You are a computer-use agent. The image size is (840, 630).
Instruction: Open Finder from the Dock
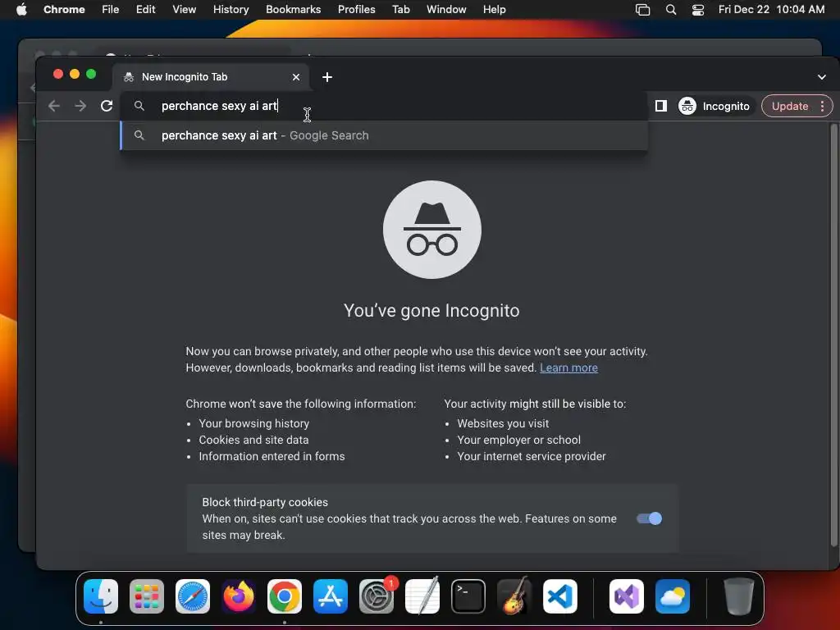coord(101,596)
